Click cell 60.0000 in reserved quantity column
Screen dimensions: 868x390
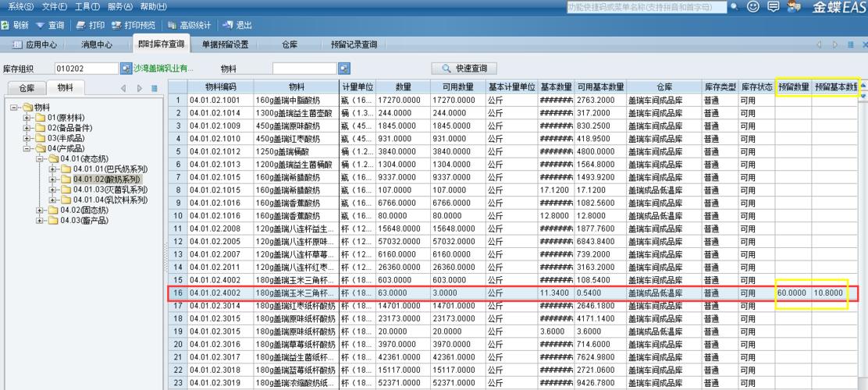point(793,292)
